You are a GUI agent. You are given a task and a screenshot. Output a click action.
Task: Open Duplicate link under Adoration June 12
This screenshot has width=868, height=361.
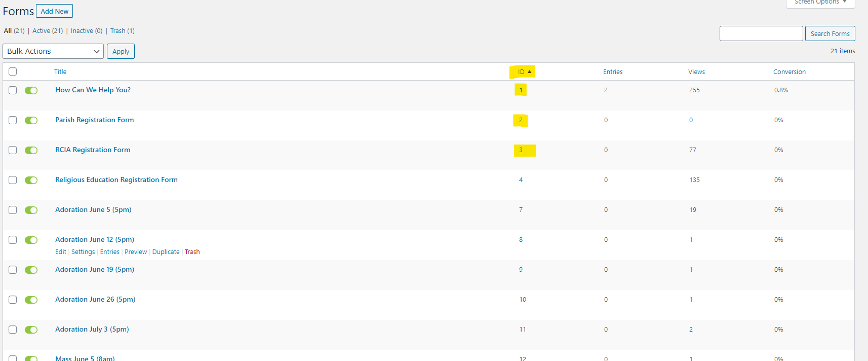pos(166,252)
